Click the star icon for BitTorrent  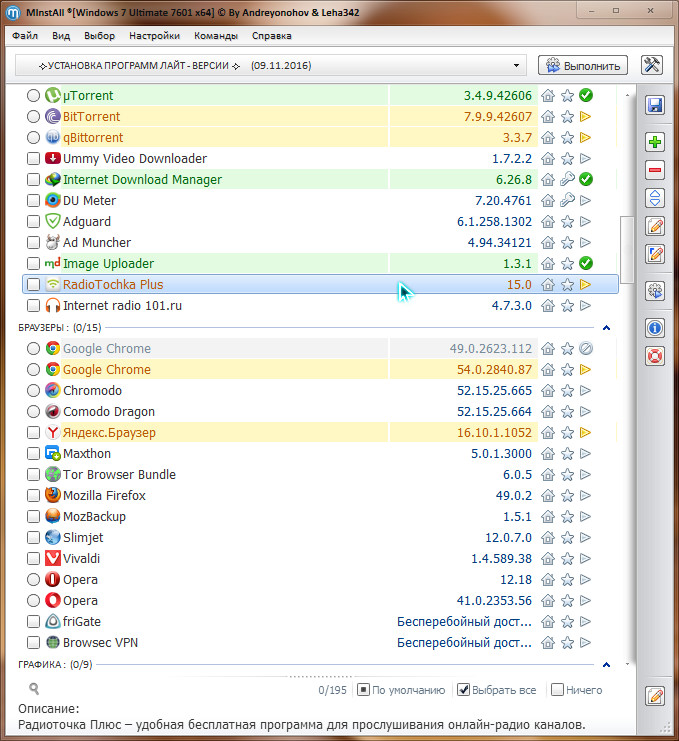567,117
